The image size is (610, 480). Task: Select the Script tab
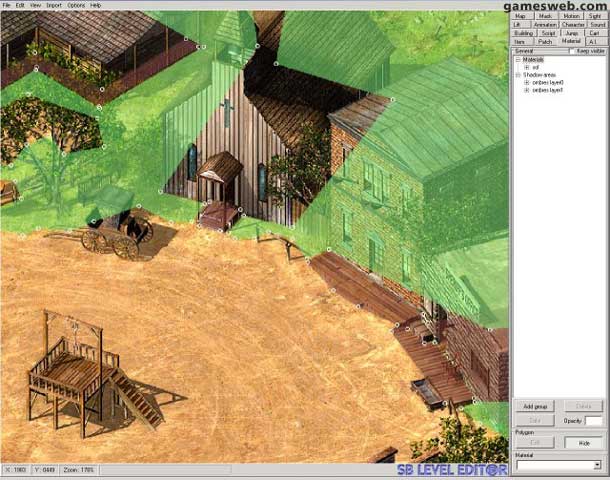(548, 33)
